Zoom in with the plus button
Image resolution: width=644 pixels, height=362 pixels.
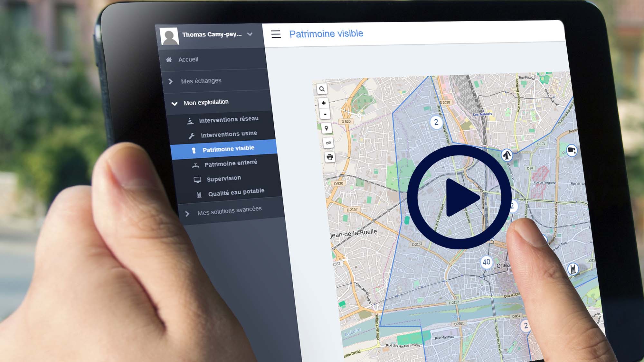coord(324,103)
